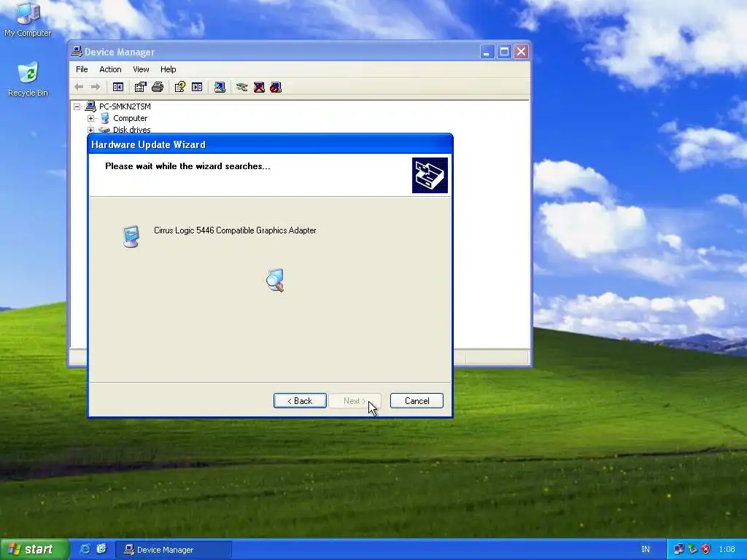
Task: Click the Cirrus Logic 5446 Compatible Graphics Adapter text
Action: [235, 230]
